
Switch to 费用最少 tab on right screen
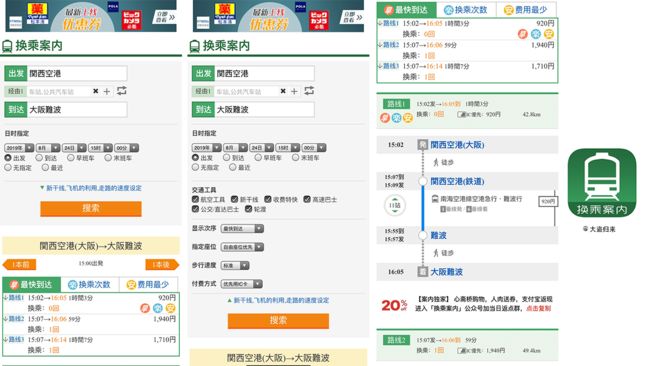(x=526, y=10)
